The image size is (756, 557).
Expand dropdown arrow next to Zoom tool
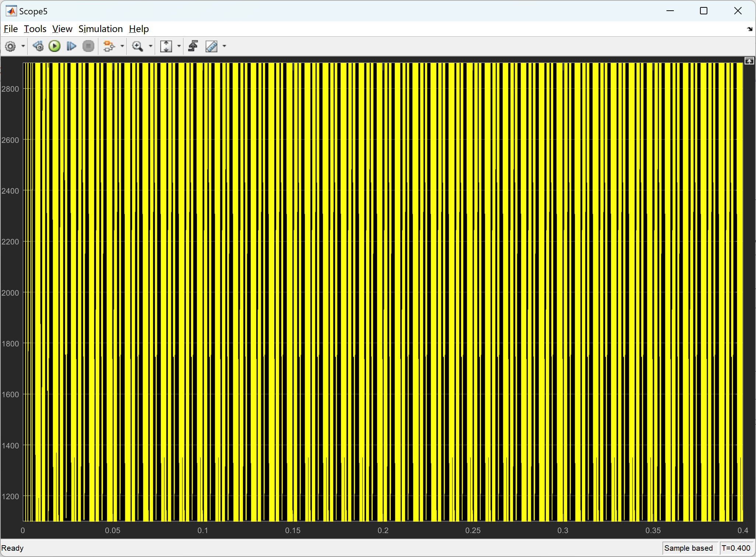click(x=150, y=46)
